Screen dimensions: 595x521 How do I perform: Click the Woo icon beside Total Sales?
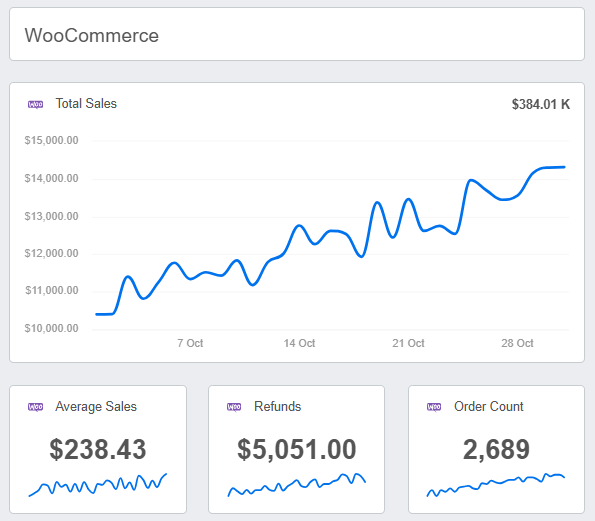[x=35, y=104]
